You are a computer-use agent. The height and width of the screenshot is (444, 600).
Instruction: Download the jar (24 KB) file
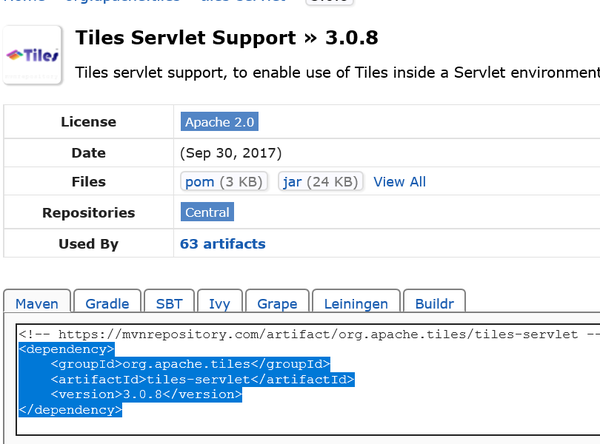click(321, 181)
